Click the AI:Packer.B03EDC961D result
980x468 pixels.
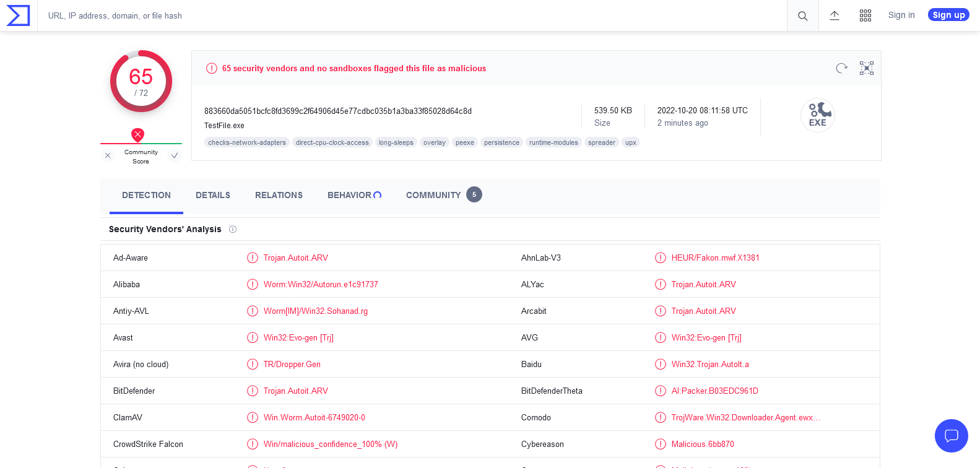715,391
